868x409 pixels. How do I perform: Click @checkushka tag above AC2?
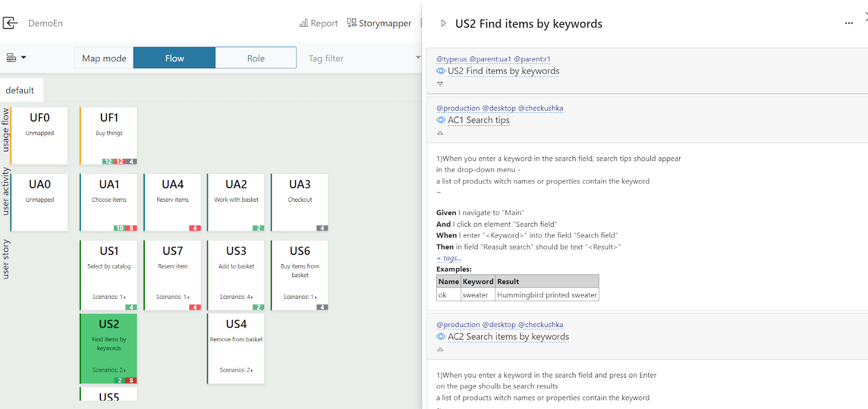(540, 324)
